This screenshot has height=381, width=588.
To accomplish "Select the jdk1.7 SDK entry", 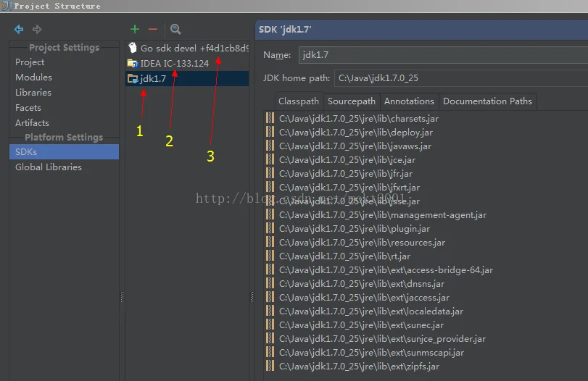I will point(187,79).
